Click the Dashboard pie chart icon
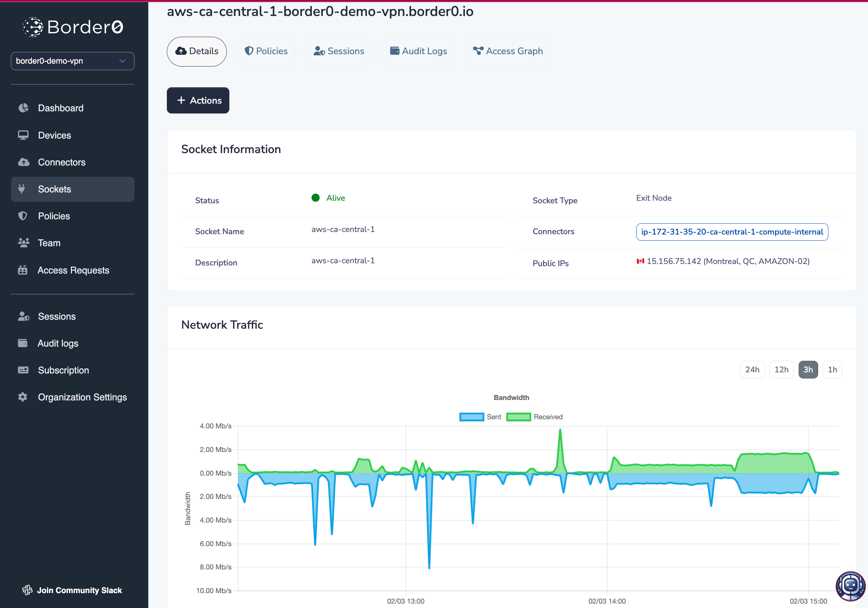This screenshot has height=608, width=868. click(23, 108)
